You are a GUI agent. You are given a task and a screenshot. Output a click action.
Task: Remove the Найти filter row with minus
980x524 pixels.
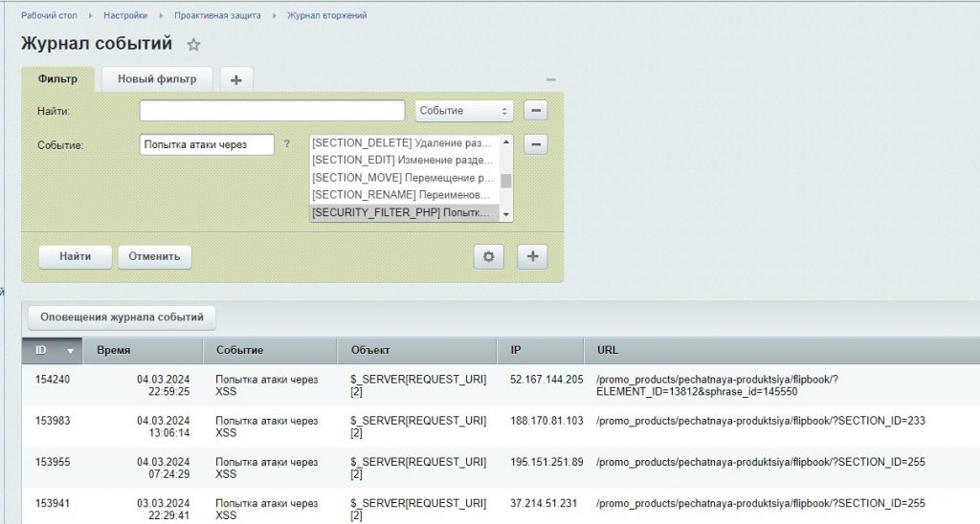point(537,111)
